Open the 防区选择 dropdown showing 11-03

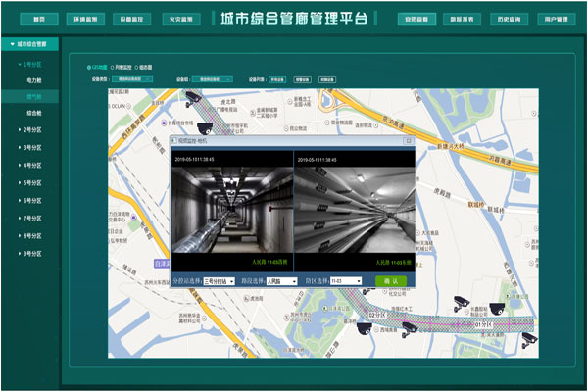pos(346,280)
